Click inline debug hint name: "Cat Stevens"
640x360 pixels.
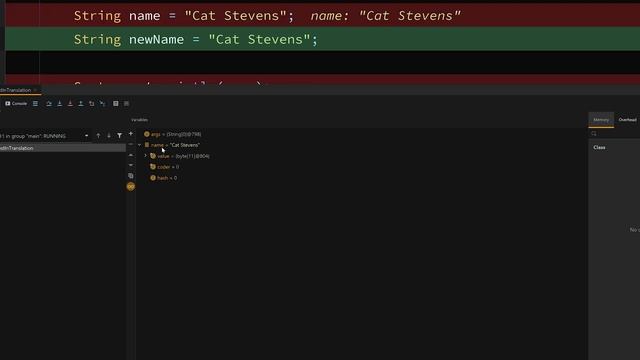click(x=385, y=16)
